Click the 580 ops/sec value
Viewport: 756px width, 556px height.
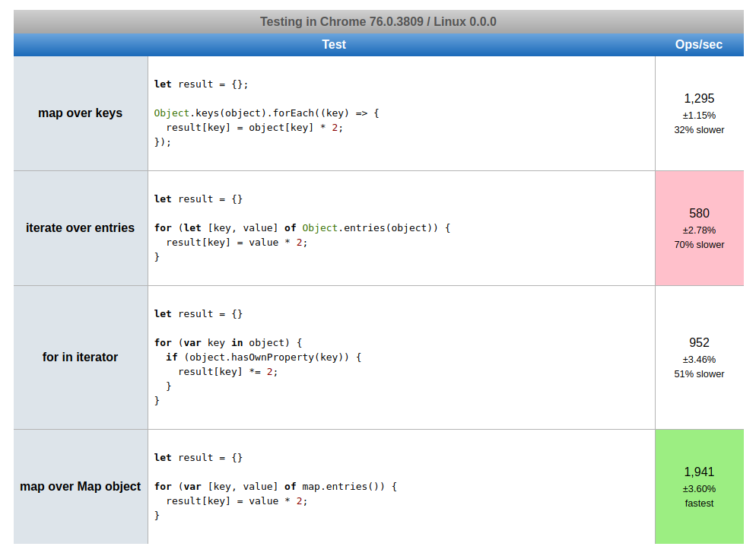pyautogui.click(x=699, y=213)
